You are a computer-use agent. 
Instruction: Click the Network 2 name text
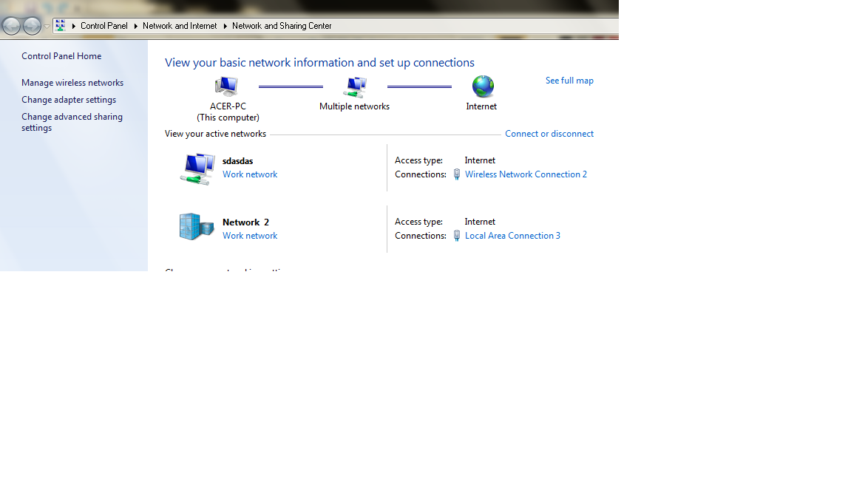point(245,222)
